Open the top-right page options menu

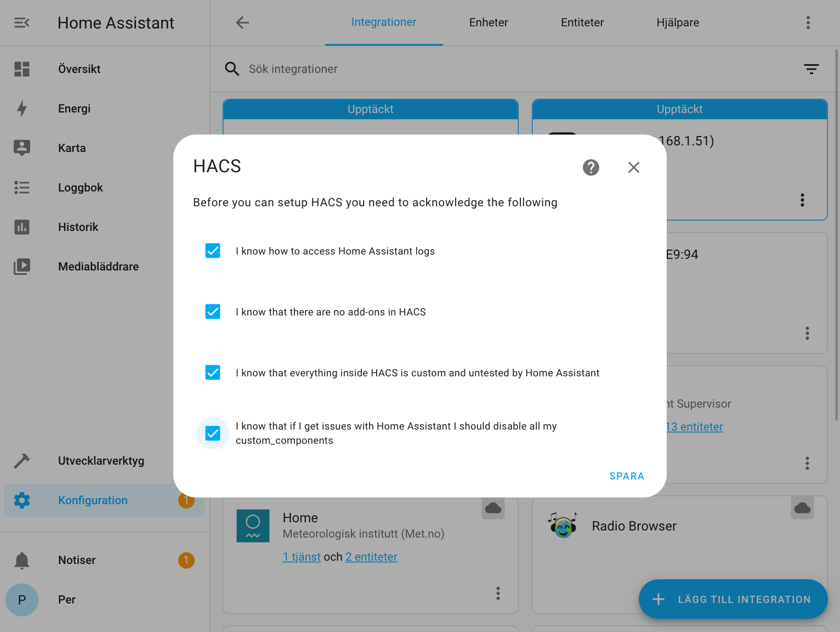pyautogui.click(x=808, y=22)
